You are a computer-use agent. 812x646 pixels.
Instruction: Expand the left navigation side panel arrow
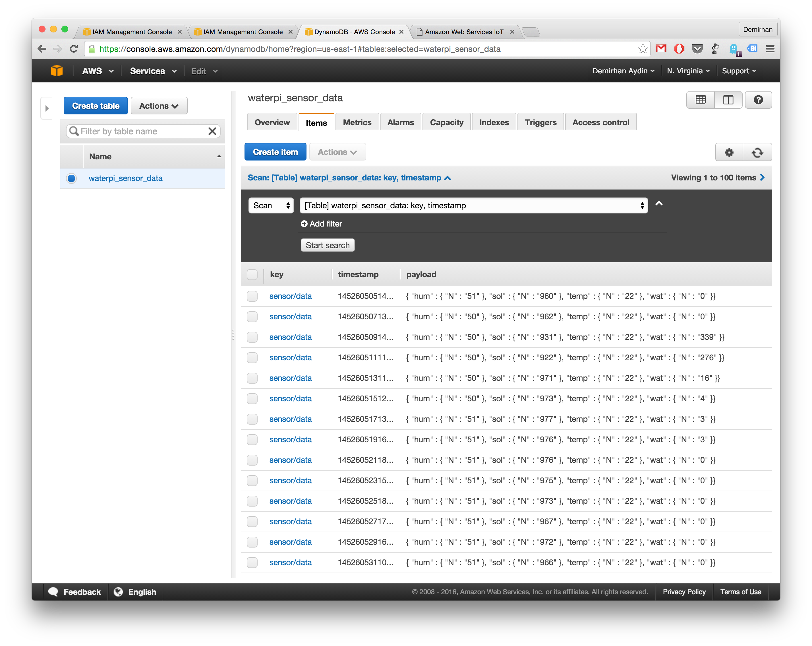point(47,108)
